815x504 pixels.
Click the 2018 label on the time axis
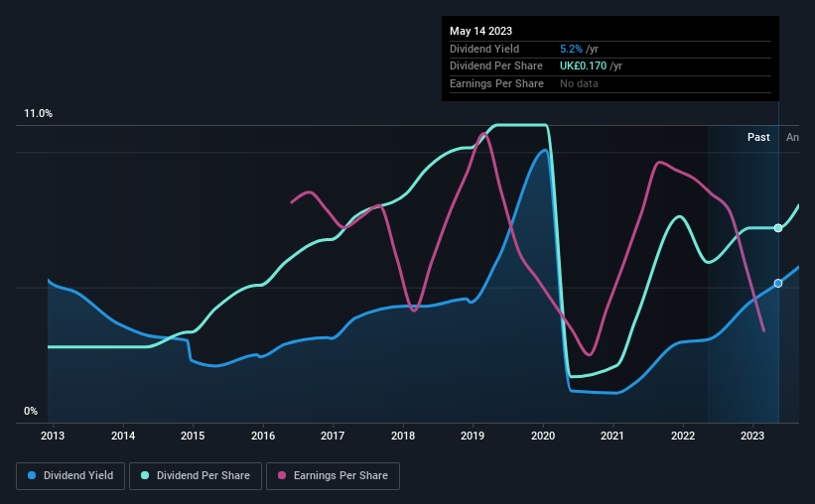(x=403, y=436)
